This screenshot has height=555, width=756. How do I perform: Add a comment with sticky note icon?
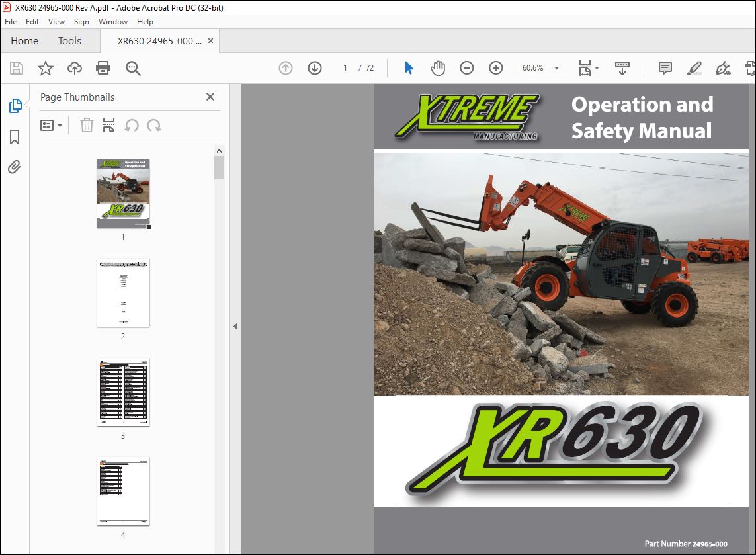665,68
